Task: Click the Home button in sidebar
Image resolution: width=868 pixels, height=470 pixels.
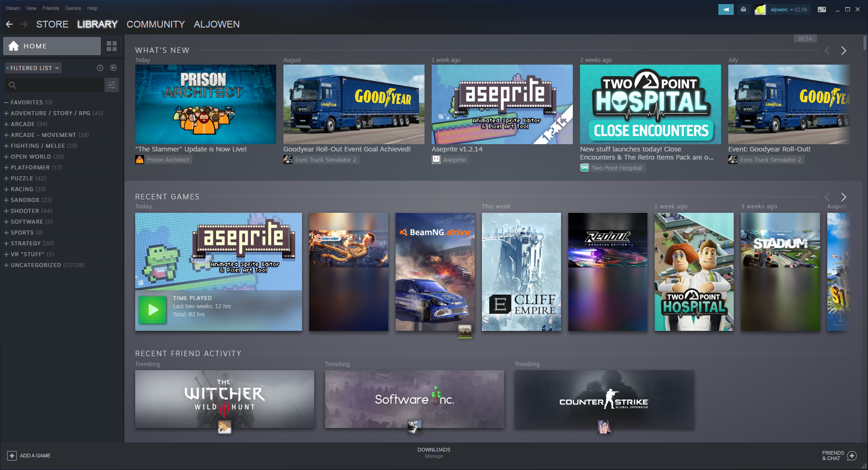Action: [52, 46]
